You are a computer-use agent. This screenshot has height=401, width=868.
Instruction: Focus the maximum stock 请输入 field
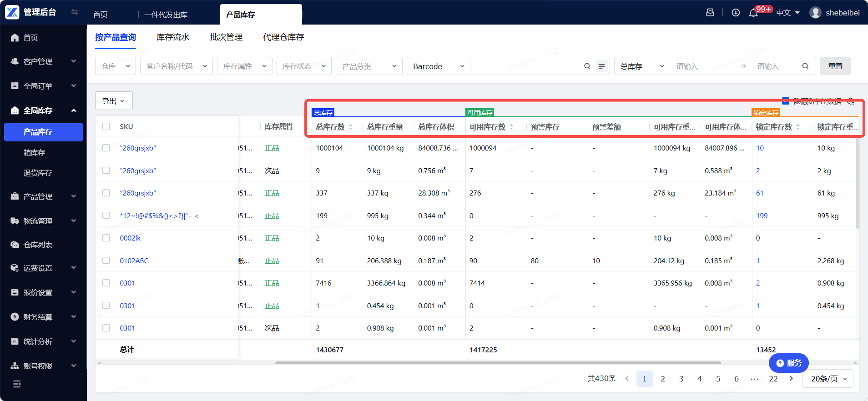(776, 66)
